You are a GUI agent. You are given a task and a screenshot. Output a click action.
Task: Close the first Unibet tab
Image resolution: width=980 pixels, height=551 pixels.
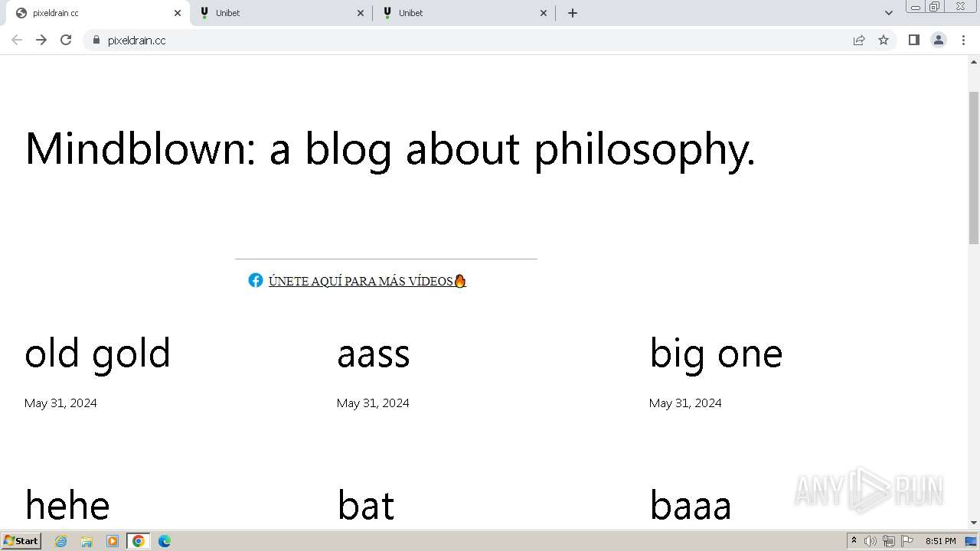361,13
